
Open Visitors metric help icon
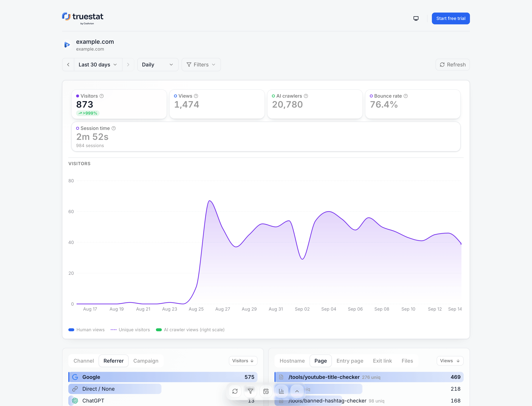[102, 96]
